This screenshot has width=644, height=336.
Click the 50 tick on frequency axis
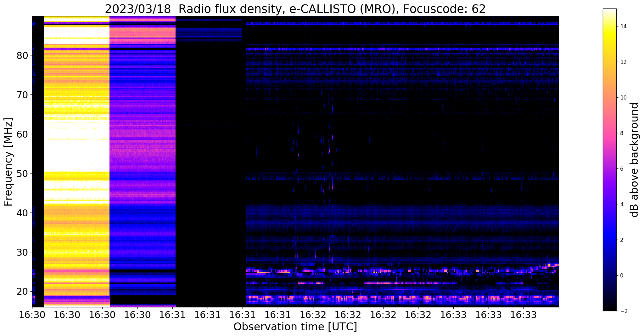pyautogui.click(x=22, y=174)
